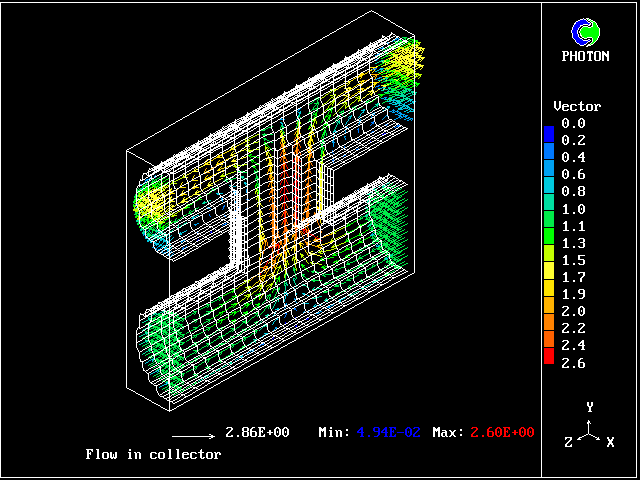Click the 0.0 legend value label
This screenshot has width=640, height=480.
click(573, 123)
